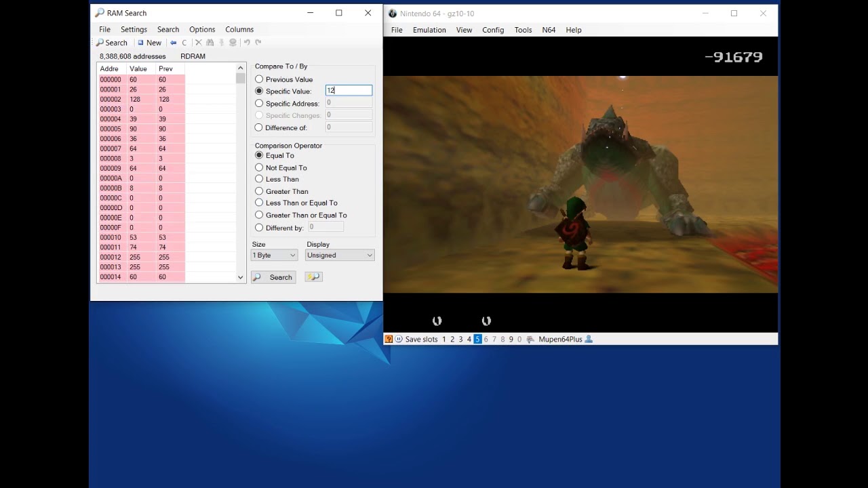The width and height of the screenshot is (868, 488).
Task: Click the X remove-addresses toolbar icon
Action: coord(199,43)
